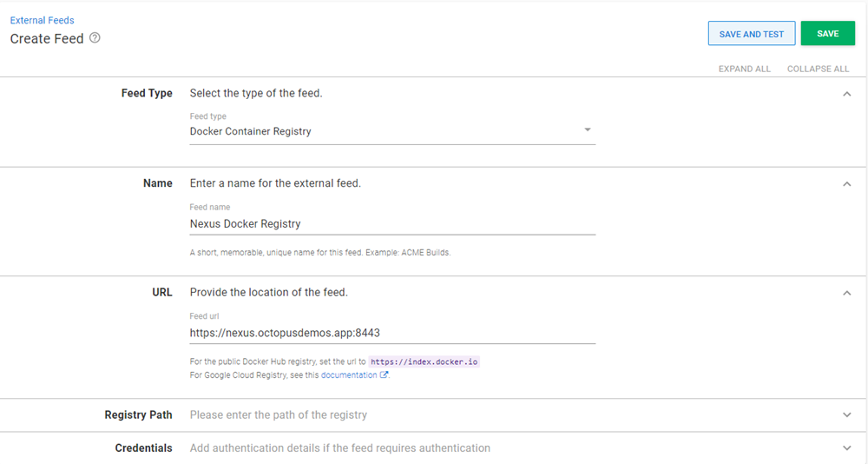Image resolution: width=868 pixels, height=464 pixels.
Task: Expand all sections with Expand All
Action: pos(744,69)
